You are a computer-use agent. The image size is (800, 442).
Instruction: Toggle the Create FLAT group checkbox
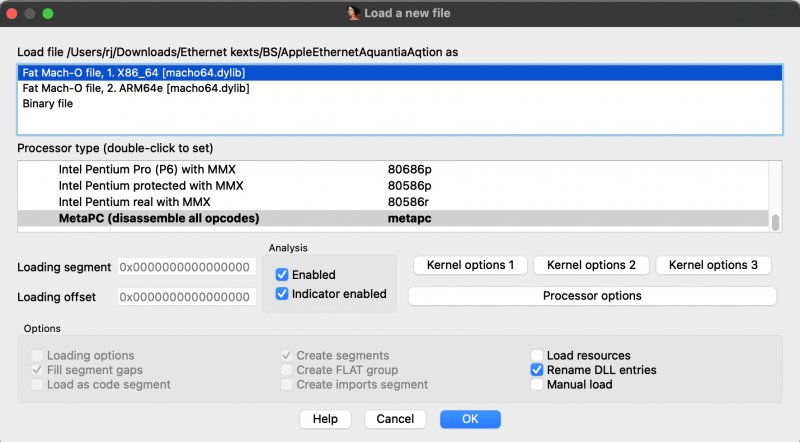[286, 370]
